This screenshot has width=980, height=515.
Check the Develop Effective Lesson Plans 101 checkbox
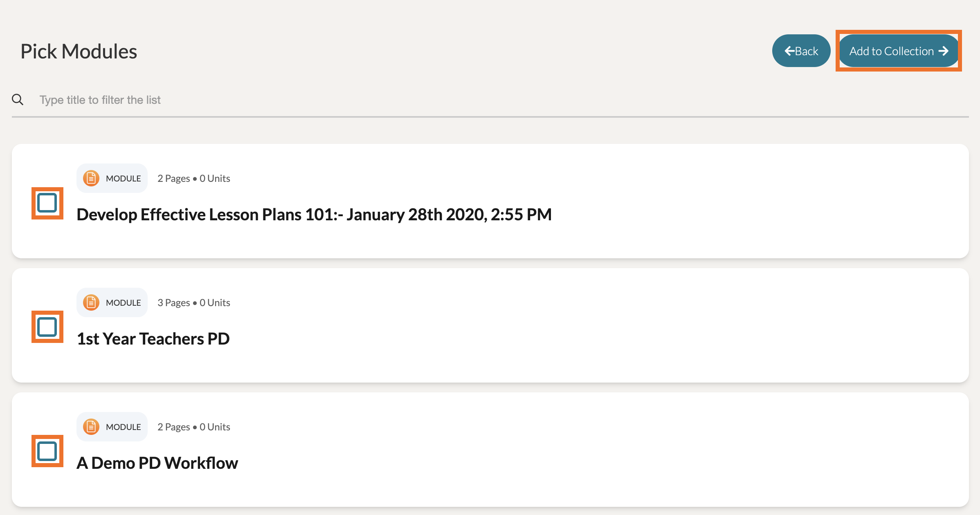point(47,203)
